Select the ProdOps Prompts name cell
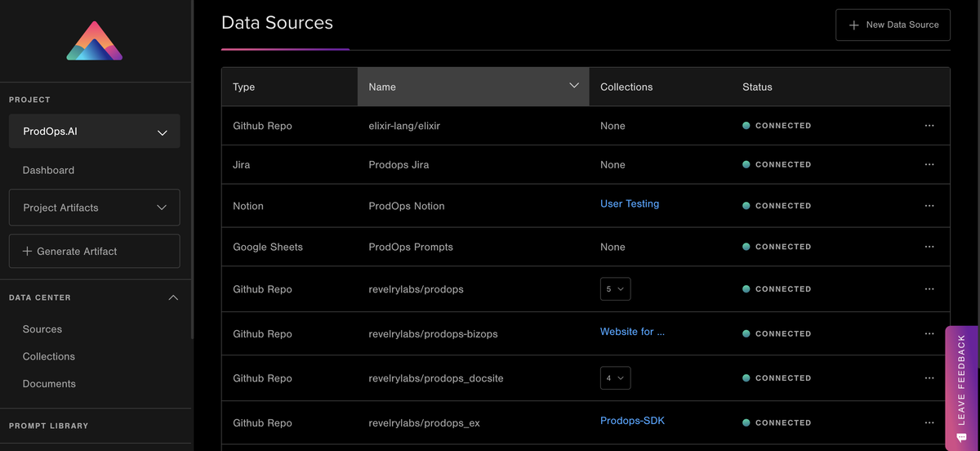The image size is (980, 451). tap(411, 247)
